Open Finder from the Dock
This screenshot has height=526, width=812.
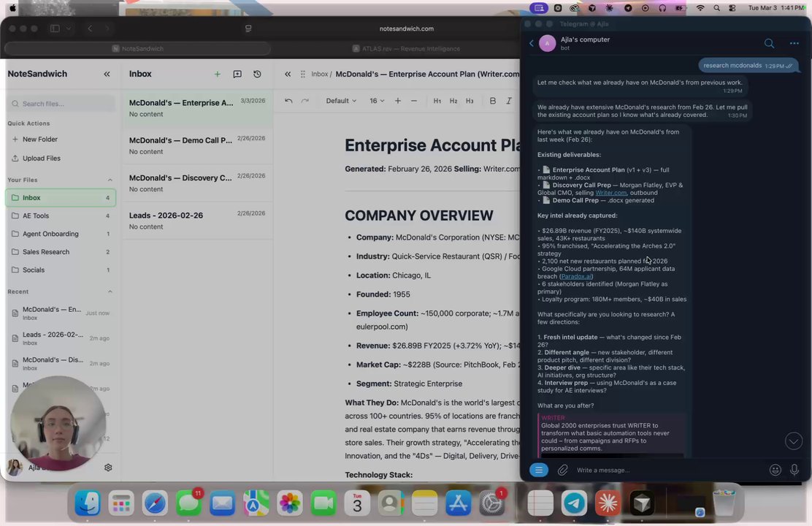click(88, 503)
